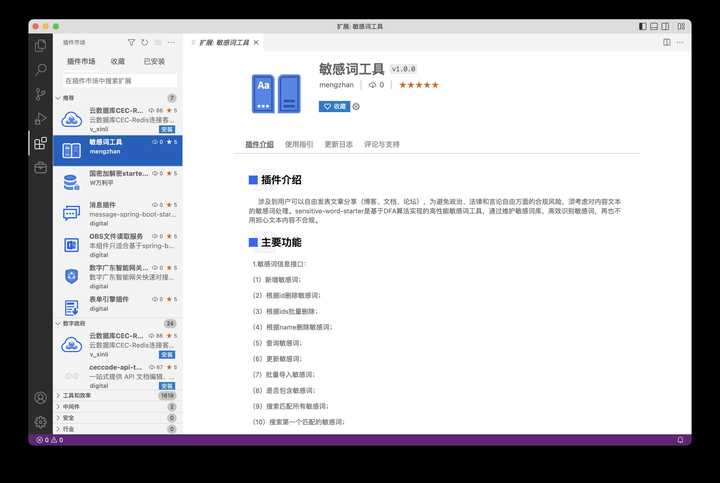Switch to 已安装 sidebar tab
This screenshot has height=483, width=720.
click(154, 61)
